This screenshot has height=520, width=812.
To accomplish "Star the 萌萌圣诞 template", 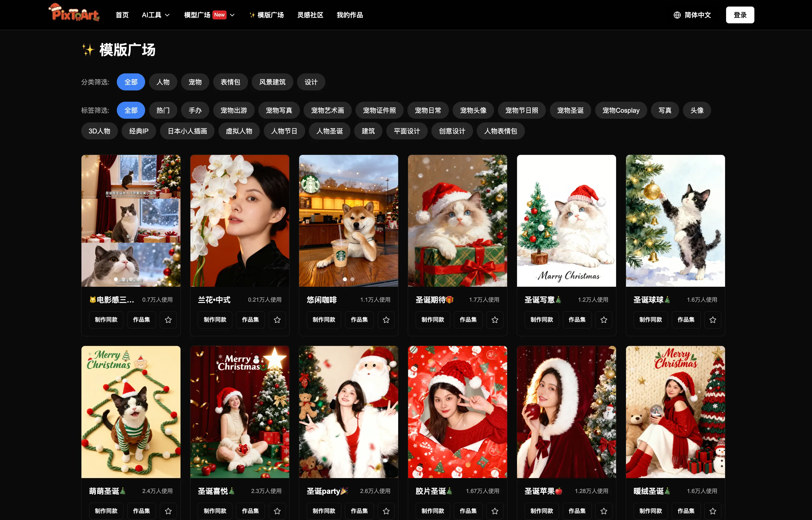I will coord(168,511).
